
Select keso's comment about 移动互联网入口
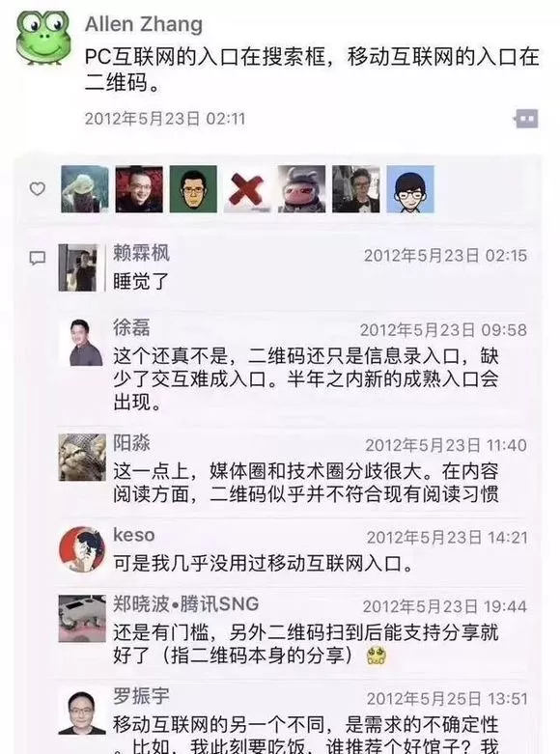click(x=263, y=563)
